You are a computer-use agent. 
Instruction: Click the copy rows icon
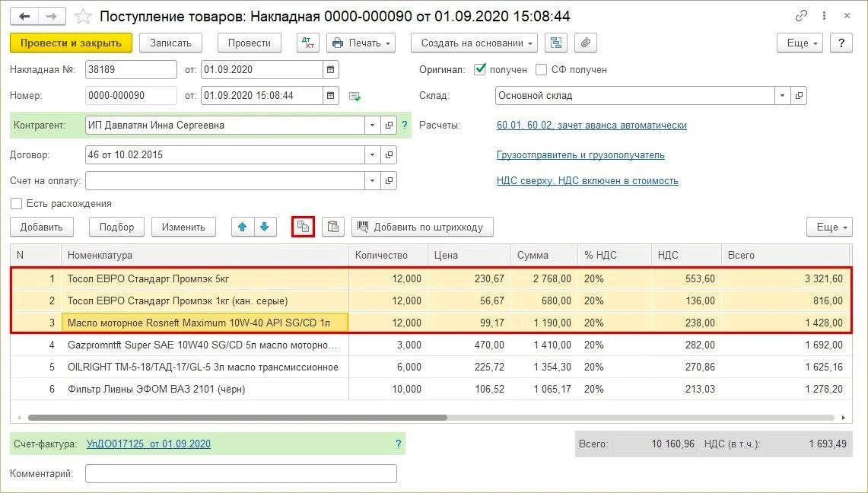click(x=303, y=227)
